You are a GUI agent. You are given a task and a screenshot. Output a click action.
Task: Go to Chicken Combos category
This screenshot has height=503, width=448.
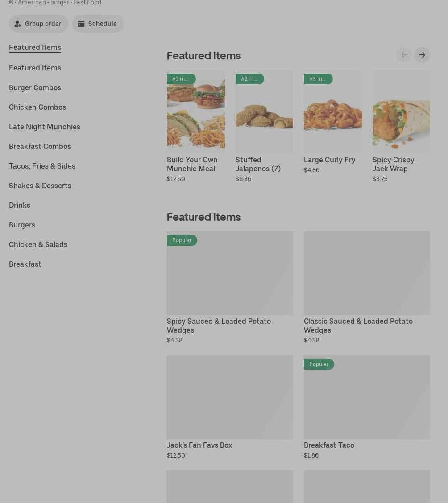coord(37,107)
